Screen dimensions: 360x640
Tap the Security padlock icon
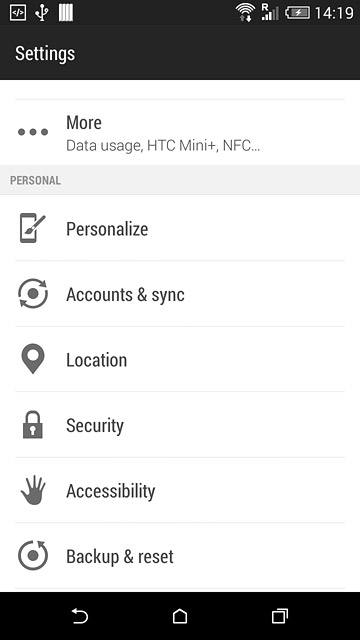[x=33, y=424]
